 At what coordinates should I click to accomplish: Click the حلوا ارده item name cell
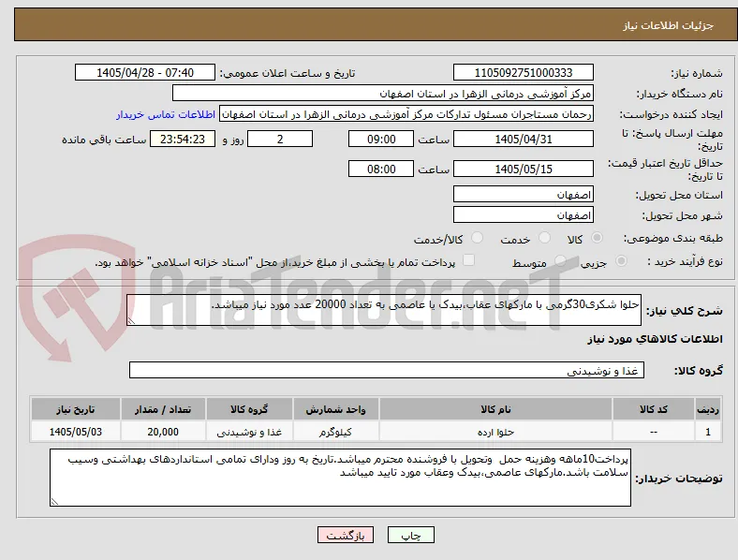click(495, 432)
